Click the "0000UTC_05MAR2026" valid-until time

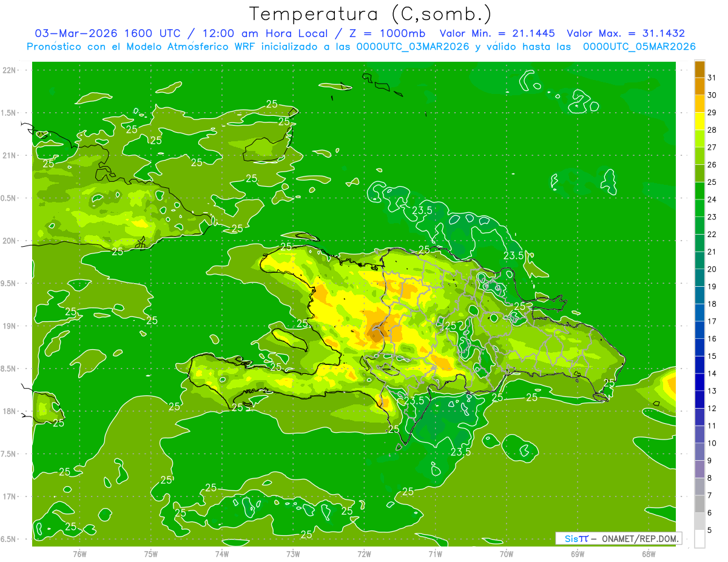(639, 47)
